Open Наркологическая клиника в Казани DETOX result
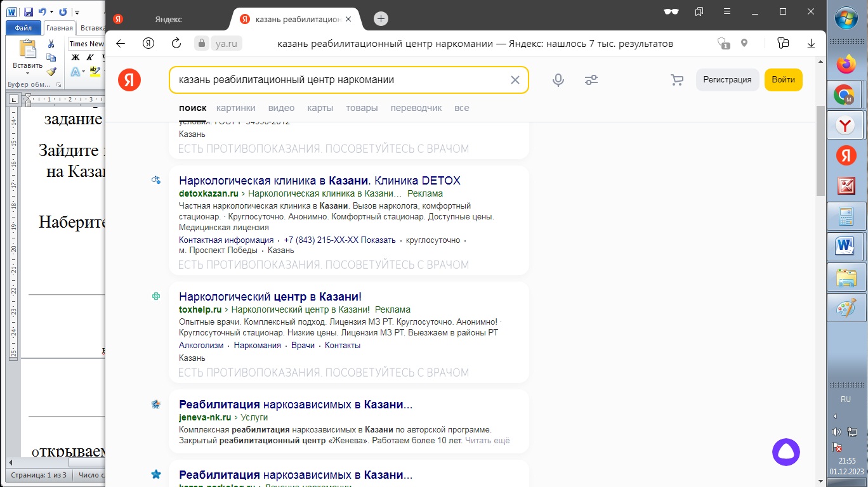 (320, 181)
